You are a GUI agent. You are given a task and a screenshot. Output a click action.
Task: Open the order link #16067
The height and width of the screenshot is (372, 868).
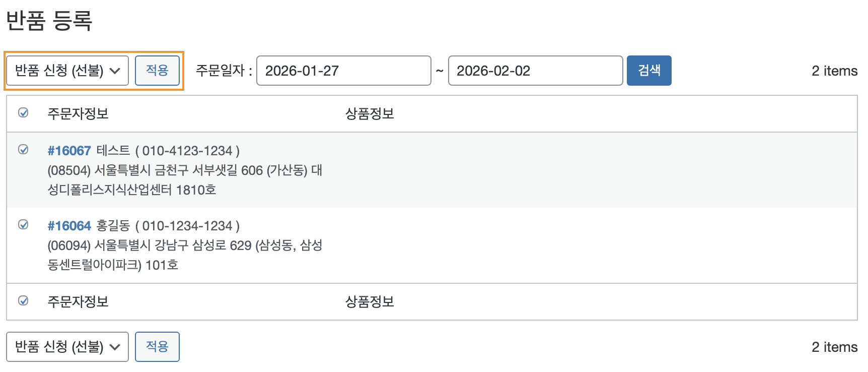[69, 151]
